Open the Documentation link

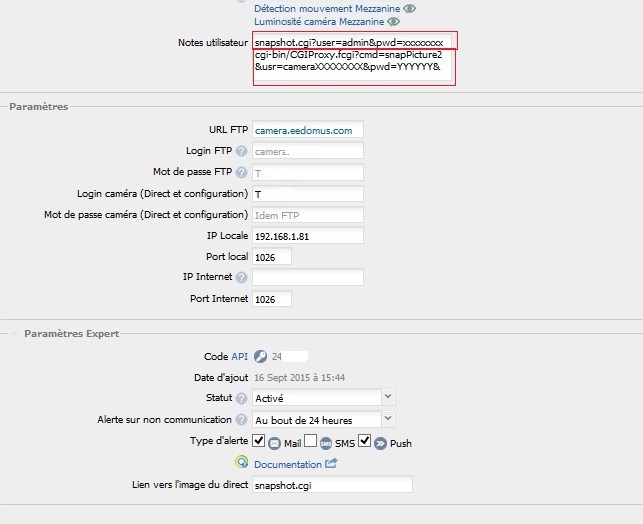pos(288,464)
